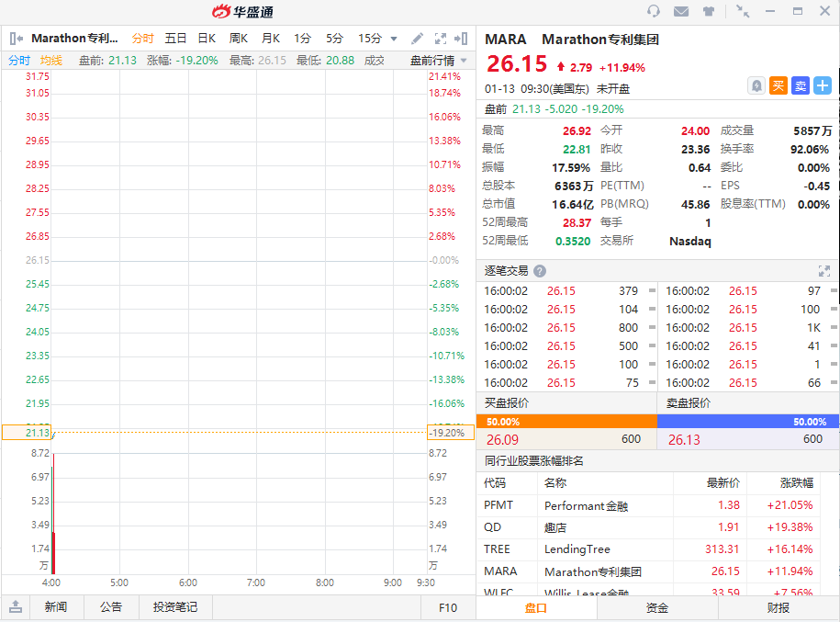840x622 pixels.
Task: Click the skin theme shirt icon
Action: (709, 11)
